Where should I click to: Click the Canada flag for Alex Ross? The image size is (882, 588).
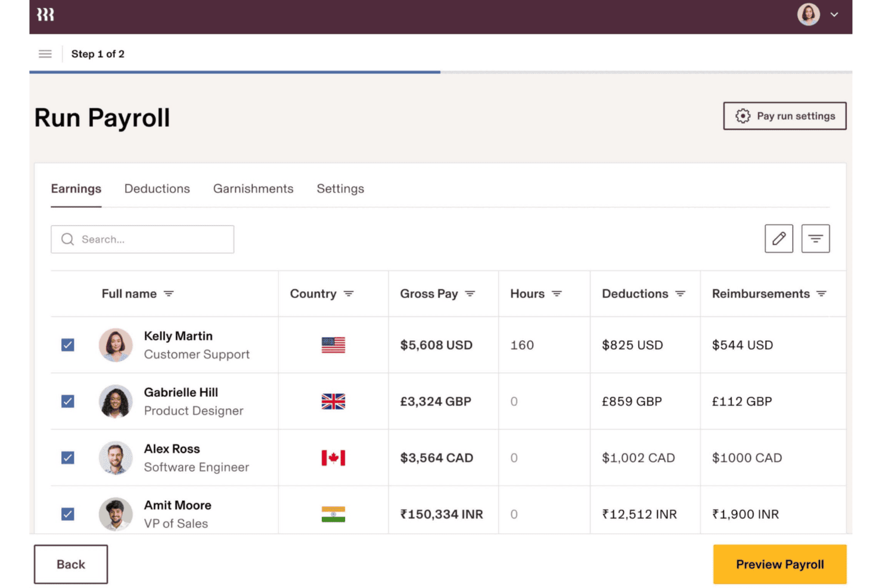point(333,458)
